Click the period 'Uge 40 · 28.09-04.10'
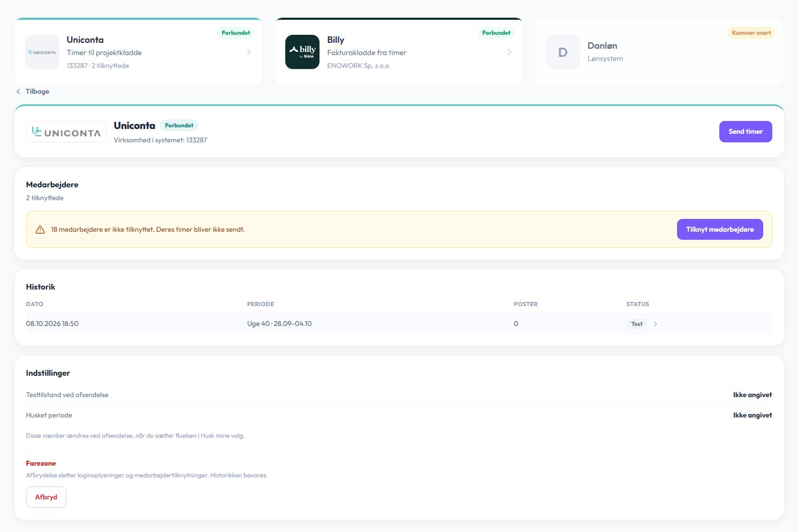 279,324
